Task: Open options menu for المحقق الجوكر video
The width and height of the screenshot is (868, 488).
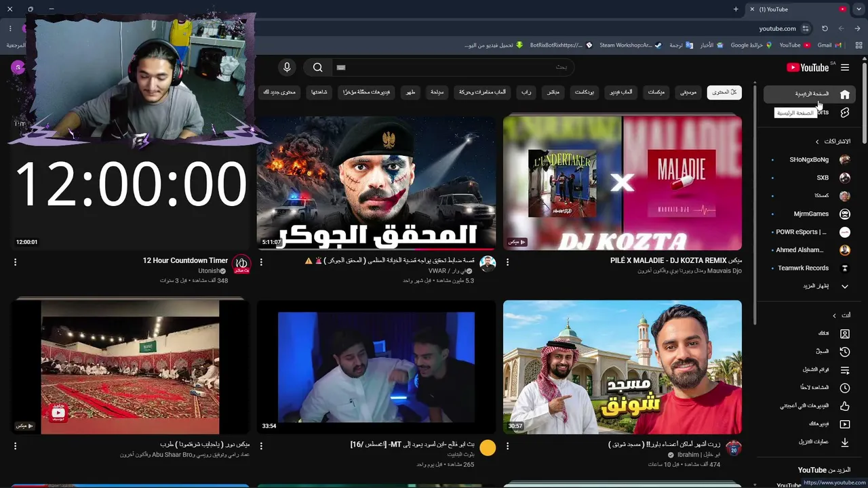Action: coord(261,262)
